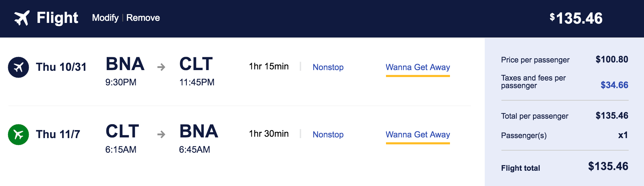
Task: Open Nonstop details for the Thu 10/31 flight
Action: (x=328, y=67)
